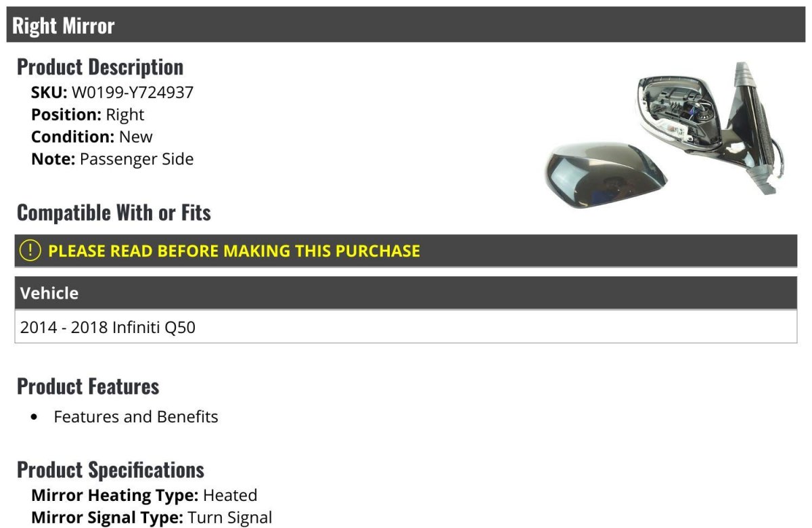The height and width of the screenshot is (528, 812).
Task: Select the Vehicle table header
Action: click(x=405, y=293)
